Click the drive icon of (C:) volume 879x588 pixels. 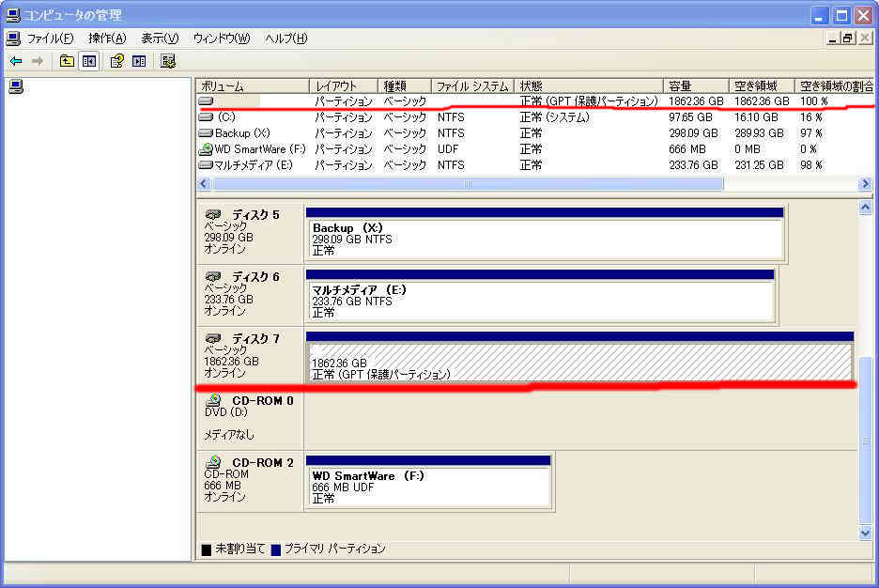(x=207, y=117)
